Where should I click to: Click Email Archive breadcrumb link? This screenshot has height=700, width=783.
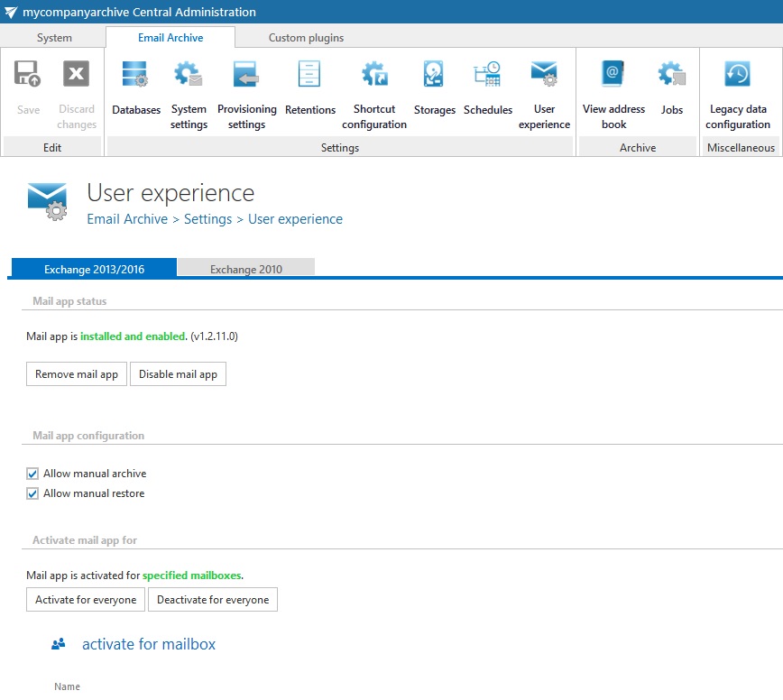(127, 219)
